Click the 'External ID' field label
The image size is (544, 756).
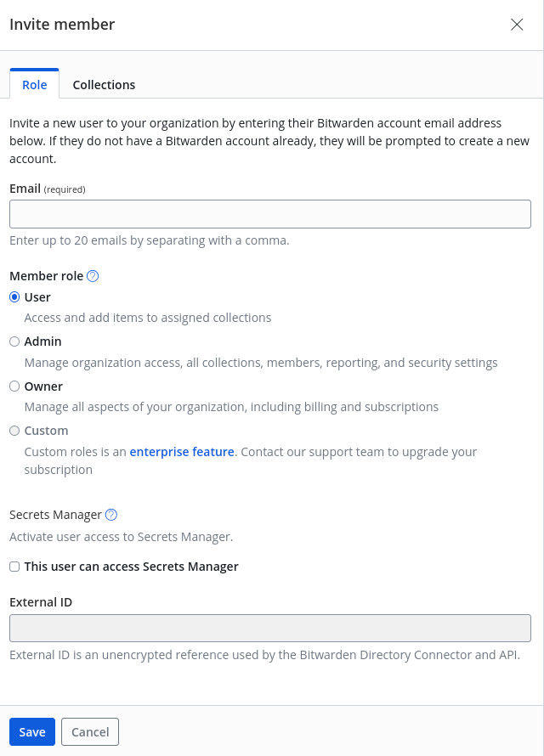(x=41, y=602)
